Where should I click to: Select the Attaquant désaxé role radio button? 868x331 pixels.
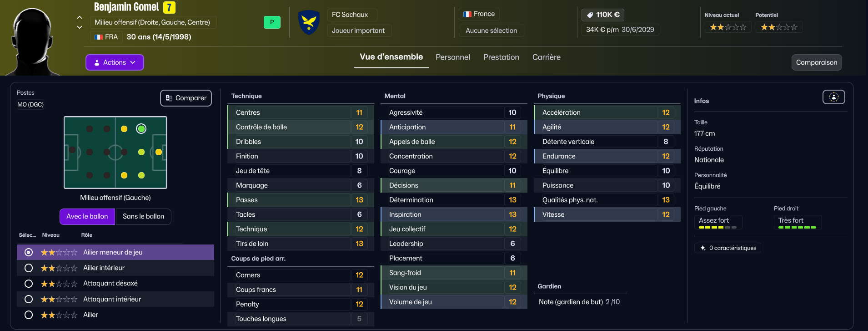click(x=29, y=284)
